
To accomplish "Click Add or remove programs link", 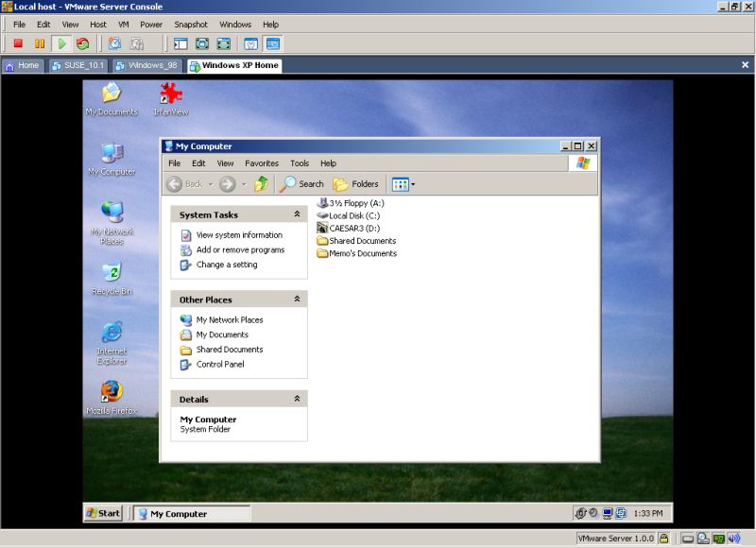I will click(x=240, y=250).
